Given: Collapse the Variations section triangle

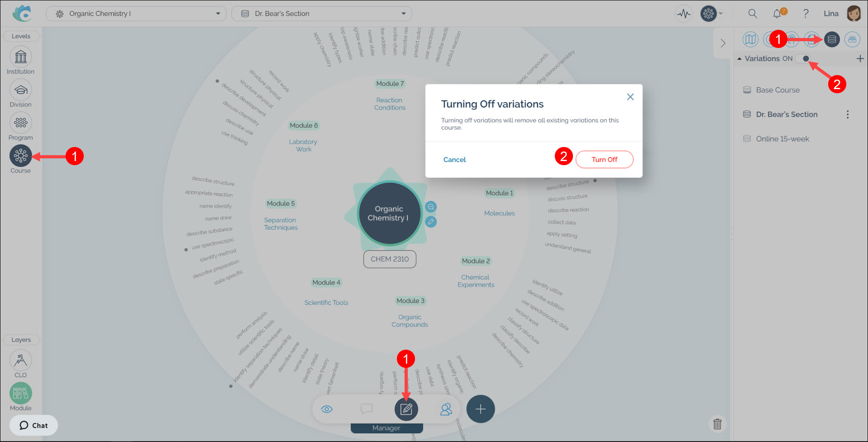Looking at the screenshot, I should pos(739,59).
